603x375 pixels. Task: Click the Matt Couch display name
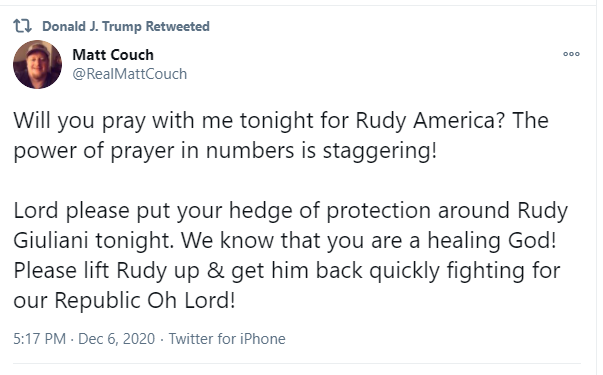point(113,55)
